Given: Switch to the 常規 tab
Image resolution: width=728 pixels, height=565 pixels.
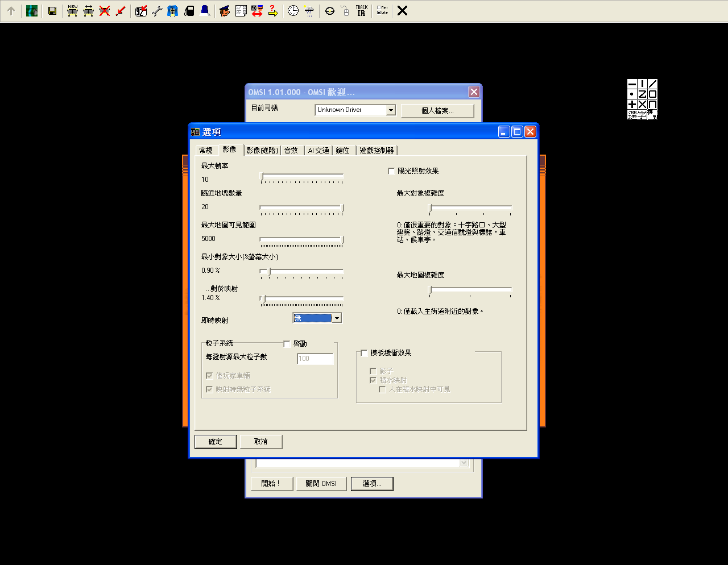Looking at the screenshot, I should coord(206,151).
